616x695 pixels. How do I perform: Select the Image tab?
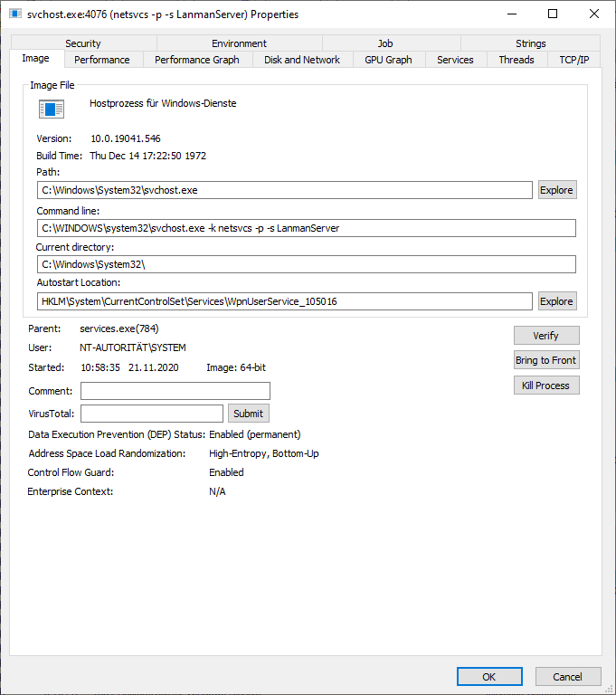36,59
